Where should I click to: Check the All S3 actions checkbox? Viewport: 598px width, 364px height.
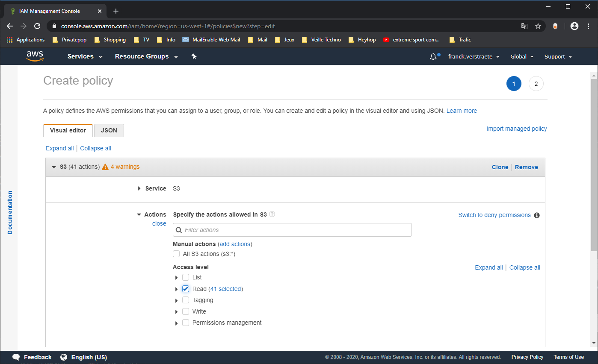click(x=176, y=254)
